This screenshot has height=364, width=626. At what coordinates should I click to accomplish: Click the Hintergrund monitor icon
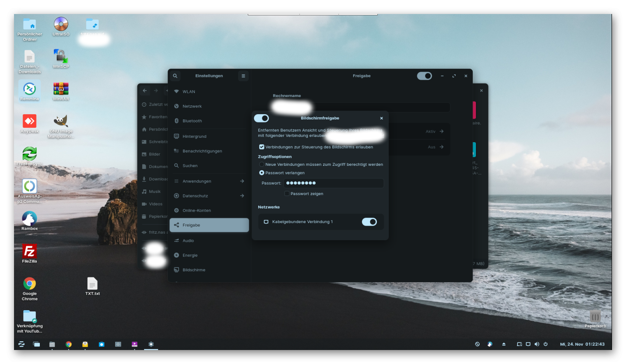point(176,136)
